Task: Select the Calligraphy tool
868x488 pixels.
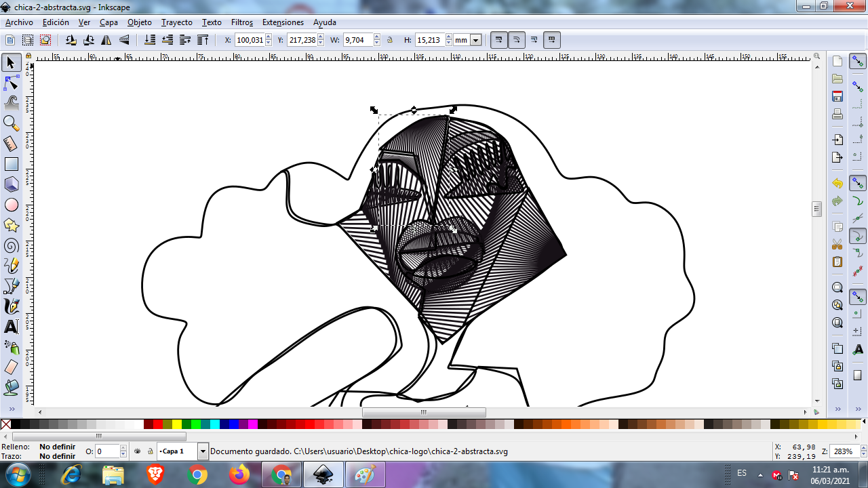Action: click(x=11, y=306)
